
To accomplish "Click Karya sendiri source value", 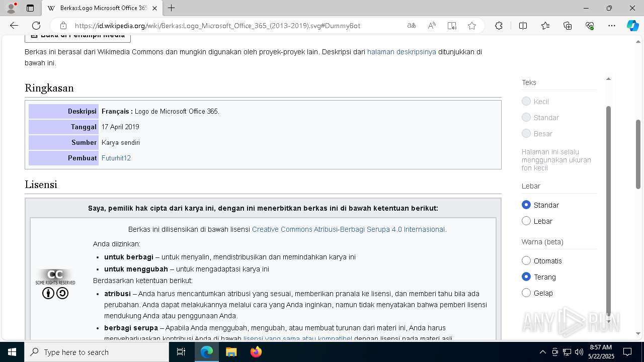I will (x=121, y=142).
